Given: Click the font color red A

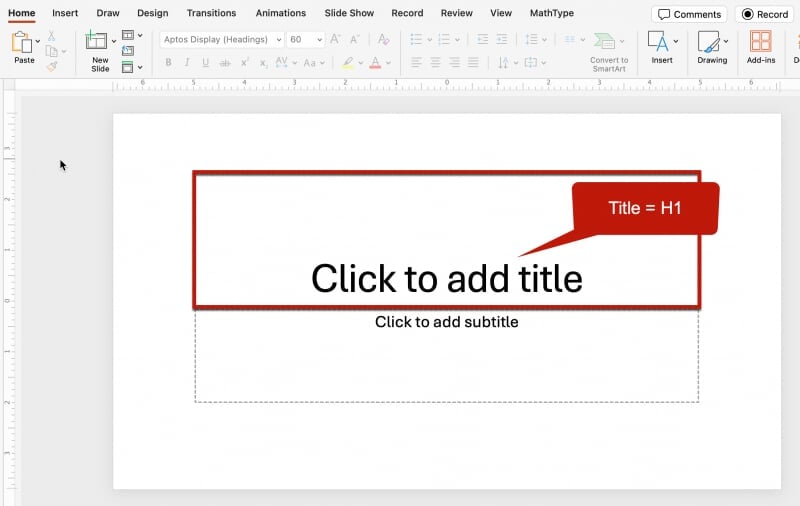Looking at the screenshot, I should click(375, 63).
